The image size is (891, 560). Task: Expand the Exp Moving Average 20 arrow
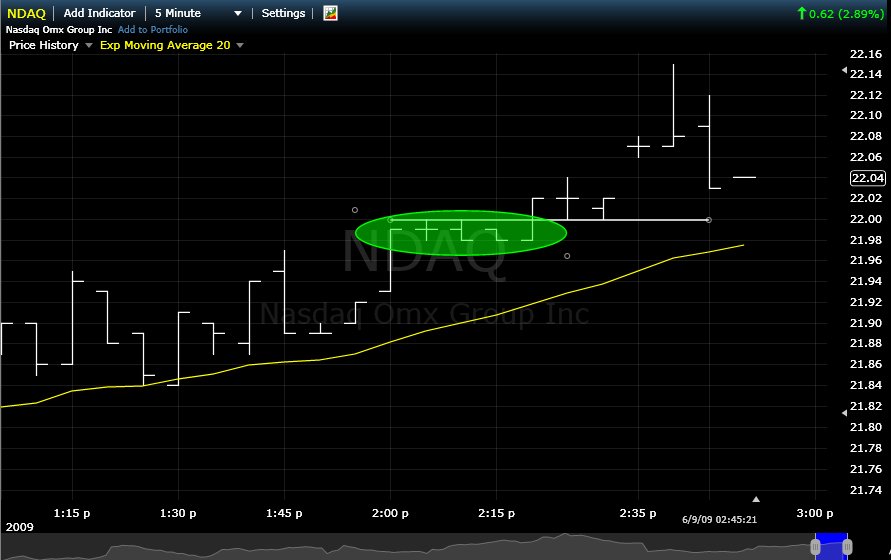[240, 45]
